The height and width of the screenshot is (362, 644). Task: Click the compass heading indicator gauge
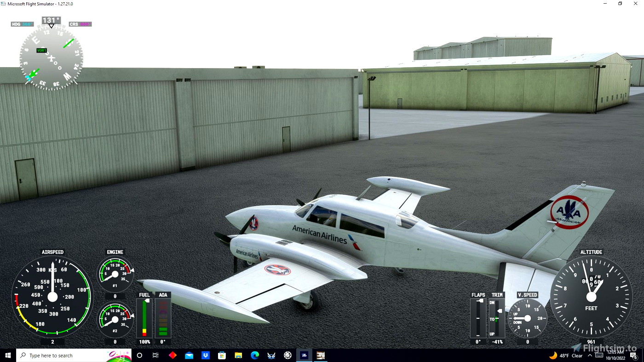point(51,57)
